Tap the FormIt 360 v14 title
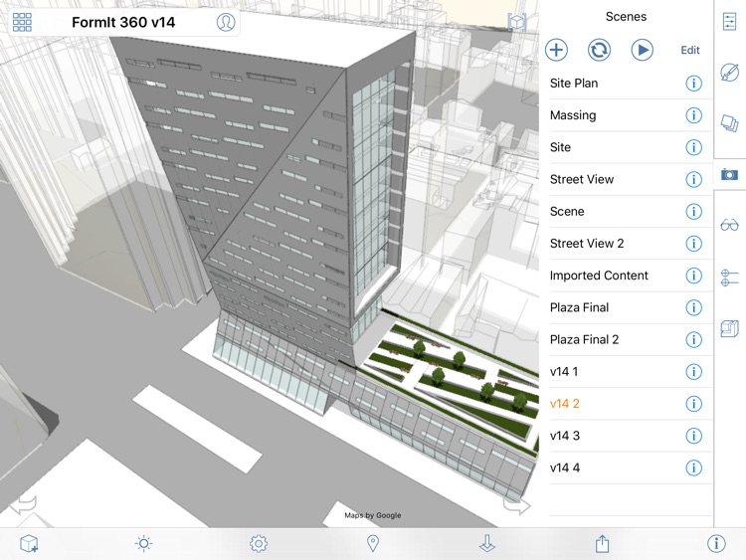This screenshot has height=560, width=746. pyautogui.click(x=123, y=22)
